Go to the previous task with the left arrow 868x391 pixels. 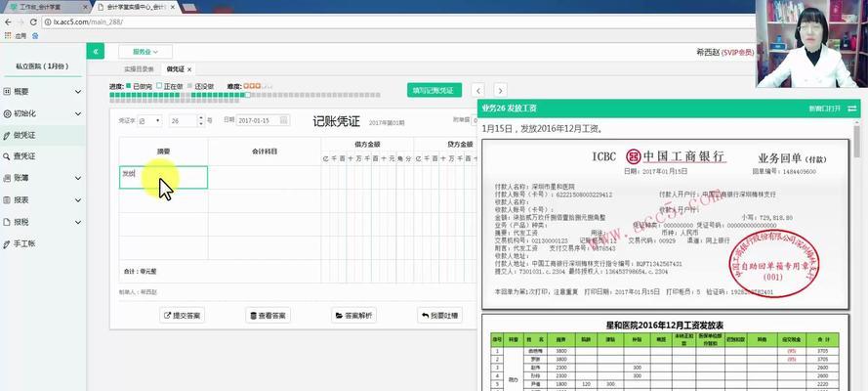tap(478, 90)
